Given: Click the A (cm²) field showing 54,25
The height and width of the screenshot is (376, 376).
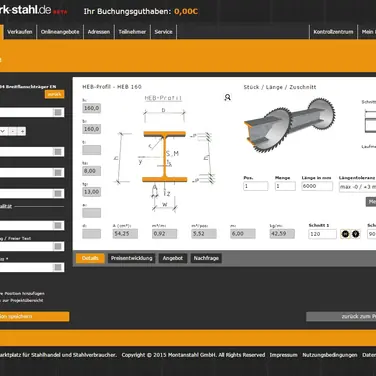Looking at the screenshot, I should coord(125,234).
